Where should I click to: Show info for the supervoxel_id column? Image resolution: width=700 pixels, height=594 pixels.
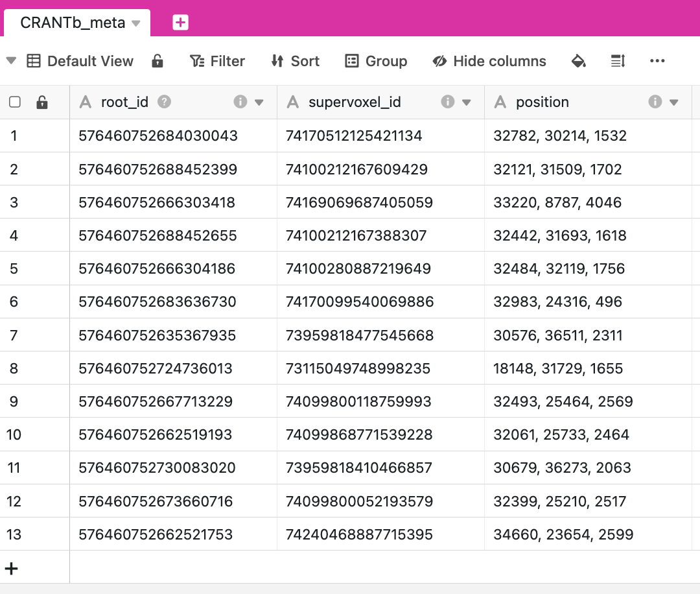point(447,102)
